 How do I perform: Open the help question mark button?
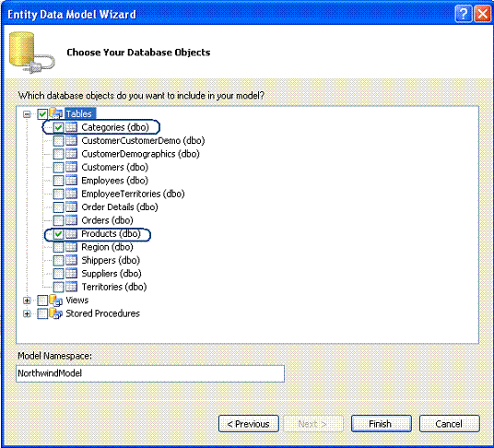(x=463, y=14)
